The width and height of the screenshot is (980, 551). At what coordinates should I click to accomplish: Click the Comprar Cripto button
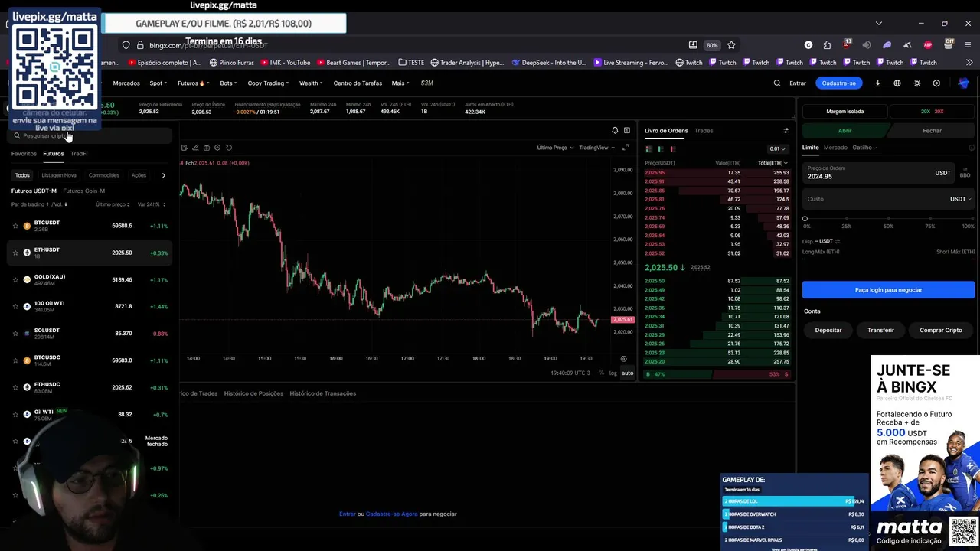tap(941, 331)
